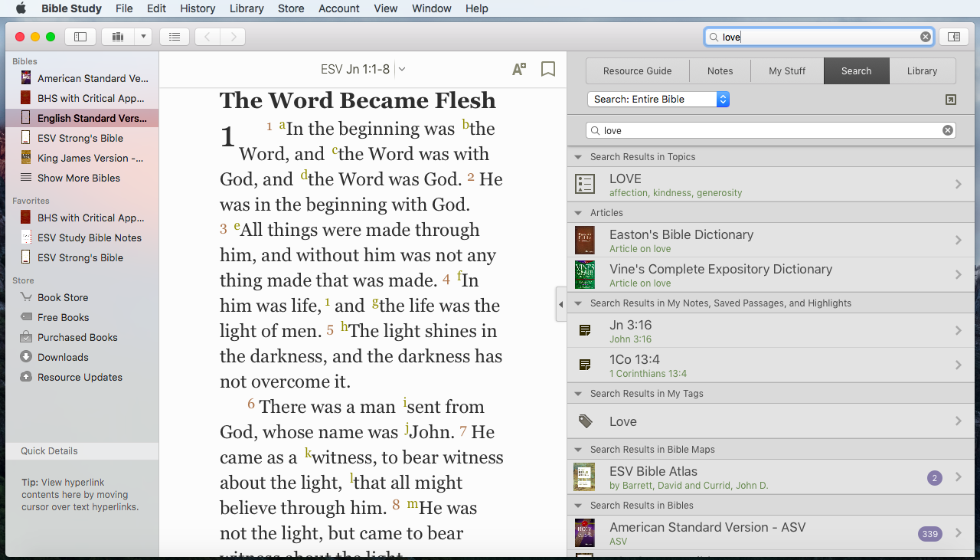Select American Standard Version in sidebar
This screenshot has height=560, width=980.
[x=82, y=78]
